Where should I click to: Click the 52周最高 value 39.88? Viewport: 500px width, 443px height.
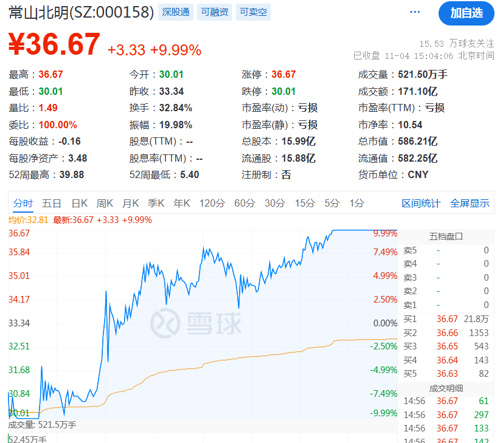pos(72,175)
